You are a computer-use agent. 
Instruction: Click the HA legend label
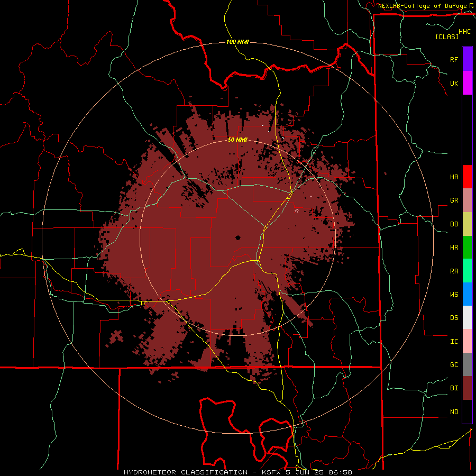coord(454,177)
